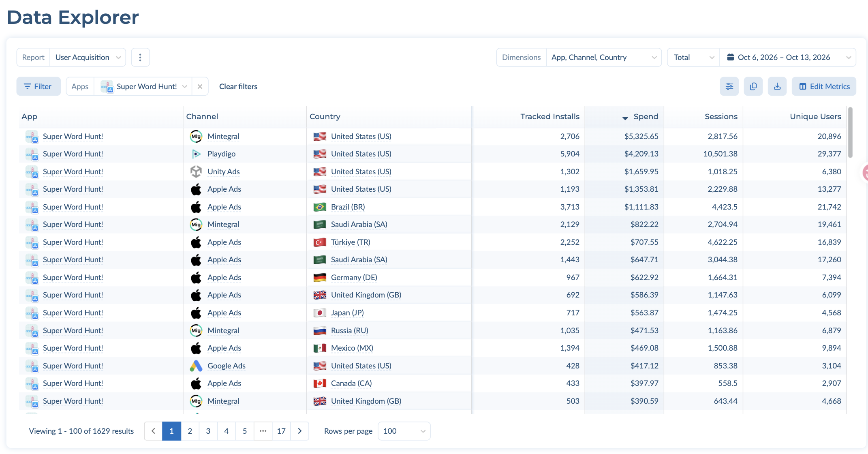Image resolution: width=868 pixels, height=454 pixels.
Task: Click Saudi Arabia flag in Apple Ads row
Action: pos(320,260)
